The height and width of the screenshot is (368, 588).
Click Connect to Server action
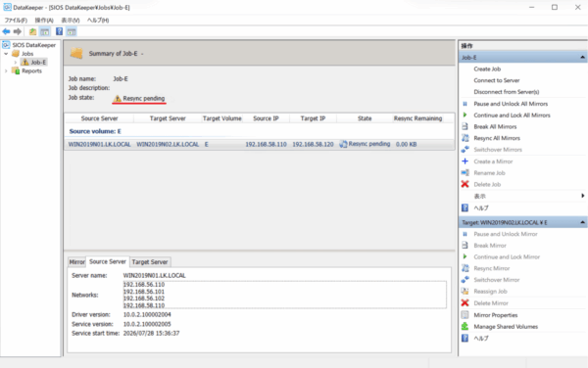(497, 80)
